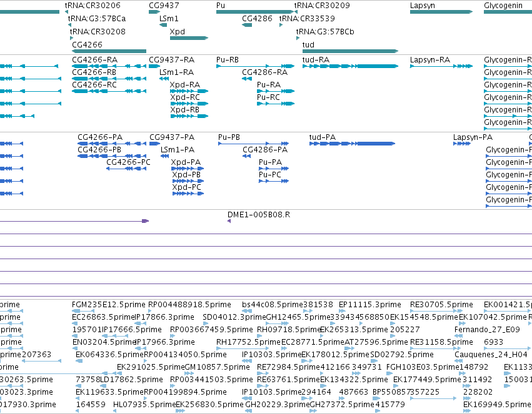Select the GM10857.5prime EST label
The width and height of the screenshot is (532, 414).
click(217, 367)
